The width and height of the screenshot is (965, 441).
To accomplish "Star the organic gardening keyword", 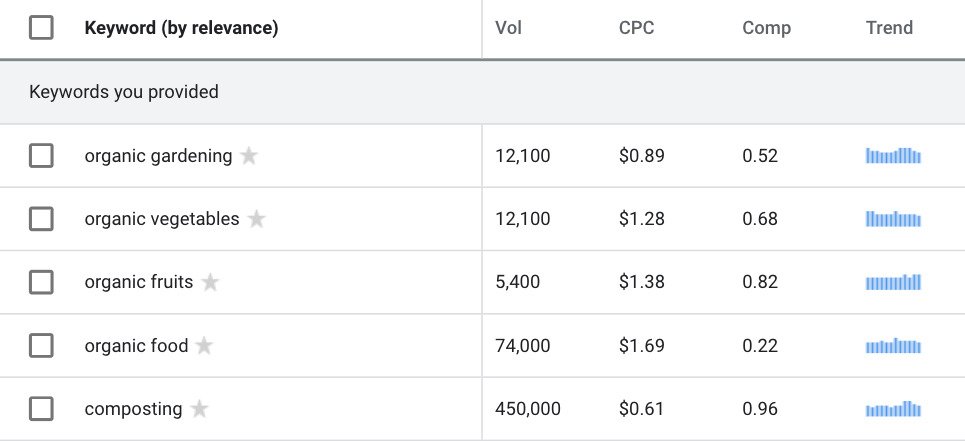I will [249, 156].
